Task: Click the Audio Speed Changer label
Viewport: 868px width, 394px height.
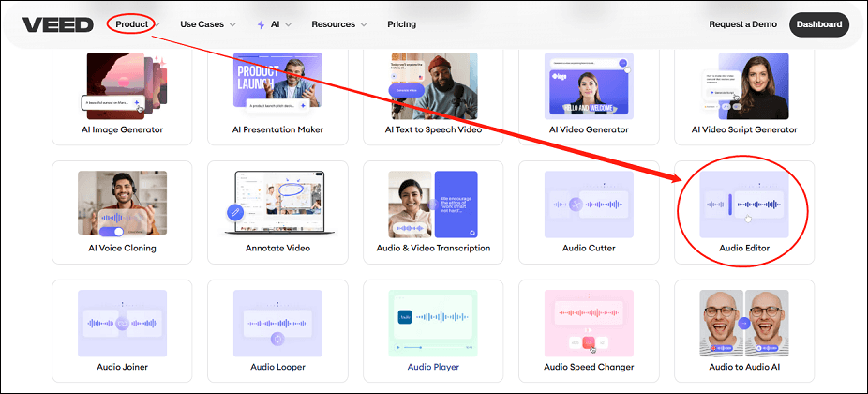Action: tap(589, 367)
